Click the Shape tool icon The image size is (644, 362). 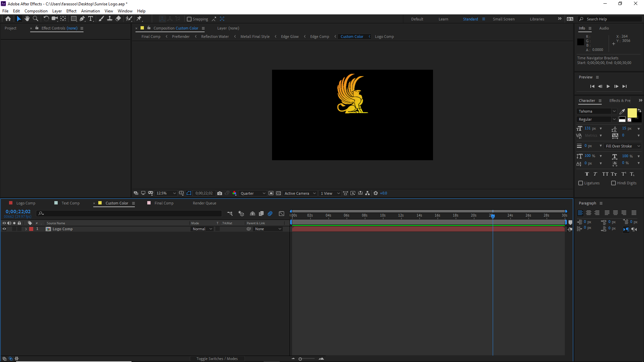point(73,18)
